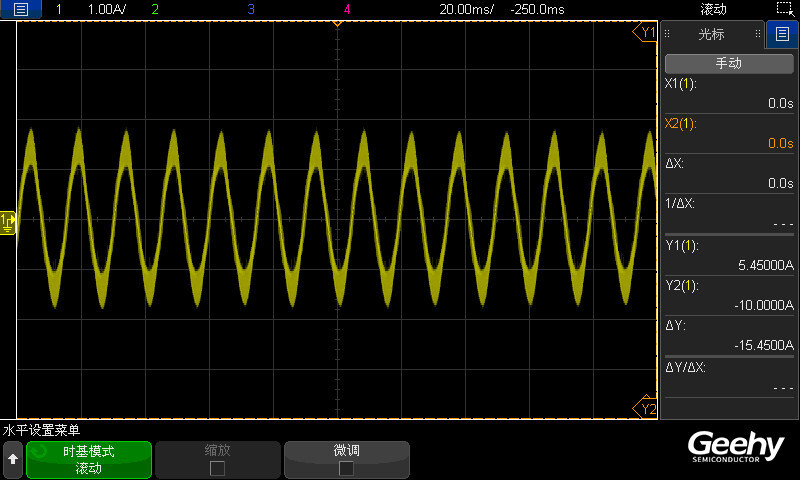Open the 手动 cursor mode selector
Viewport: 800px width, 480px height.
[728, 63]
